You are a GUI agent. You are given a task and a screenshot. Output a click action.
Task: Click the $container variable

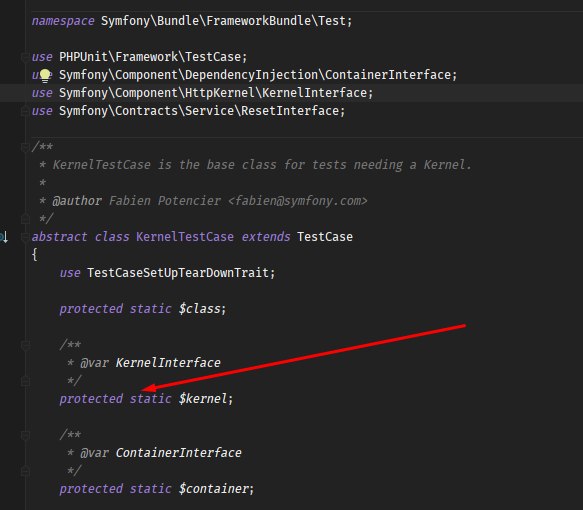coord(213,489)
